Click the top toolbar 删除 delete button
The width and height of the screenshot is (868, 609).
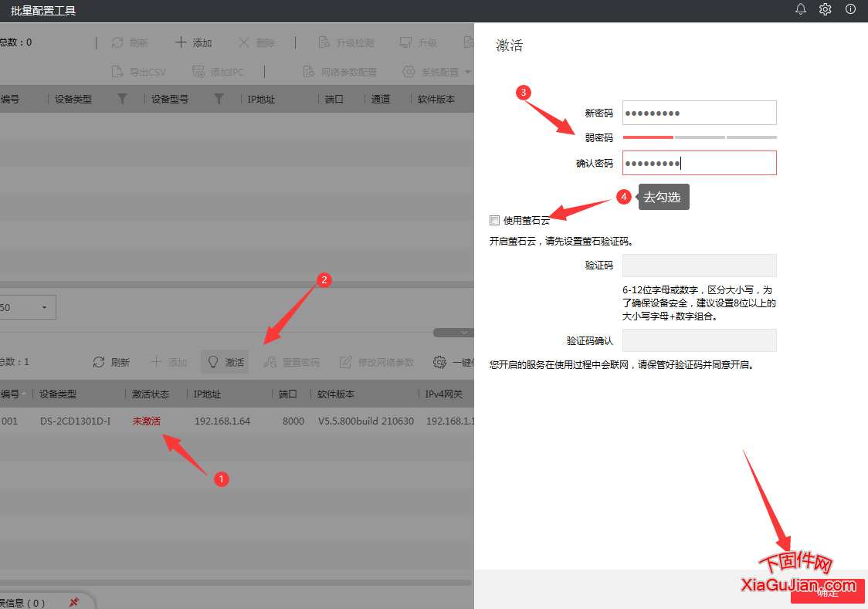tap(256, 42)
